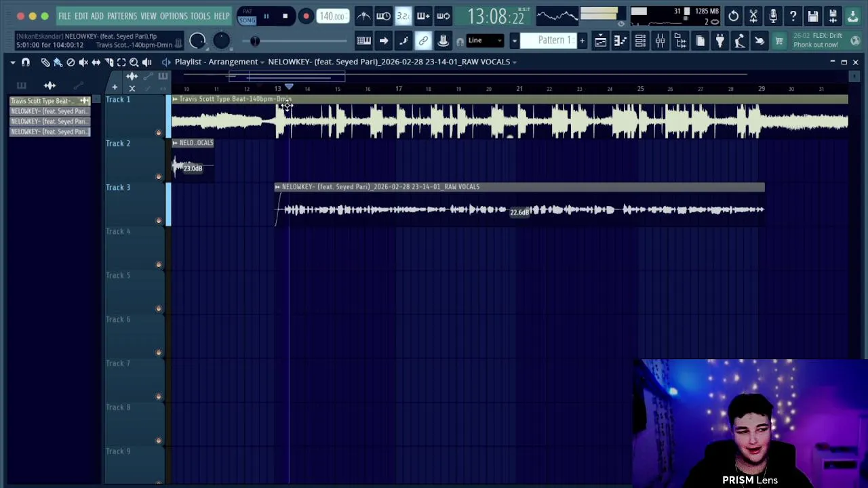Click the save project floppy icon
The height and width of the screenshot is (488, 868).
(x=813, y=16)
